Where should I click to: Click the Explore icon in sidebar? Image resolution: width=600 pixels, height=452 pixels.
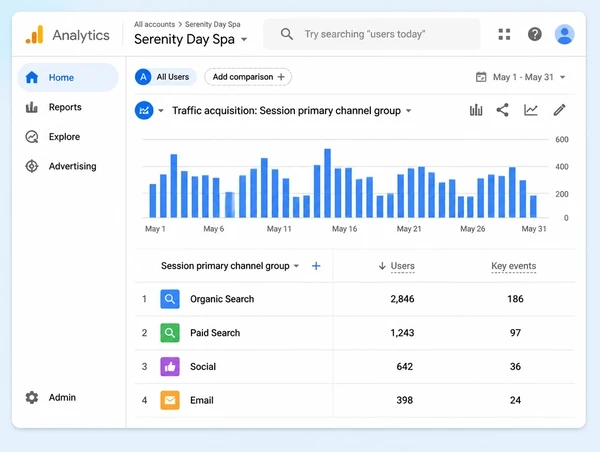[x=32, y=137]
